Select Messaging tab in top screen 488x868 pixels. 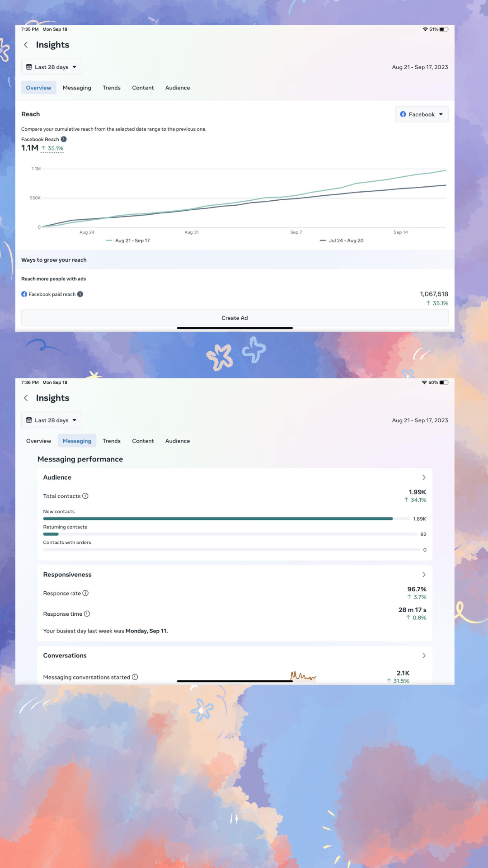[77, 88]
